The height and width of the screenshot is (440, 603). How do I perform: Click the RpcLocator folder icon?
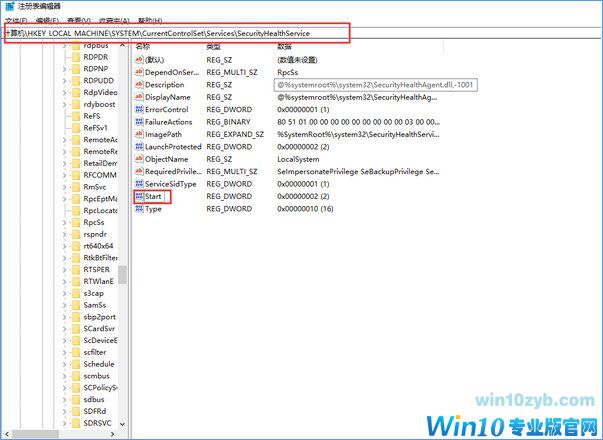76,210
